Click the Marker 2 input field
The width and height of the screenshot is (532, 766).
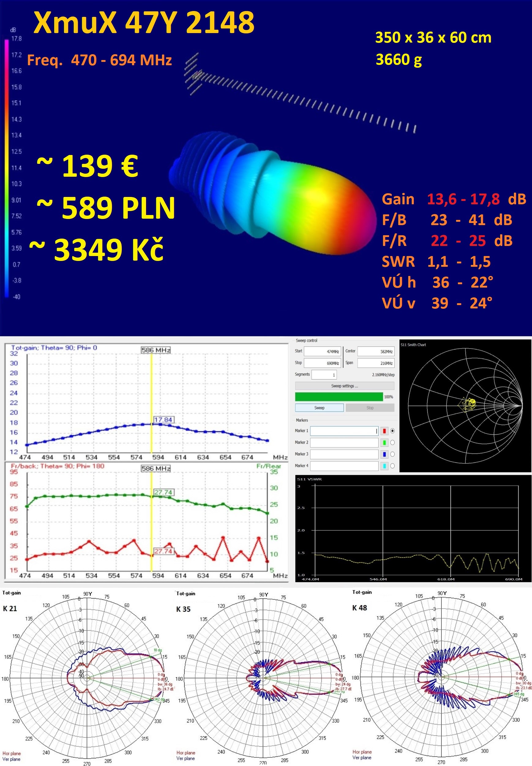pos(344,443)
